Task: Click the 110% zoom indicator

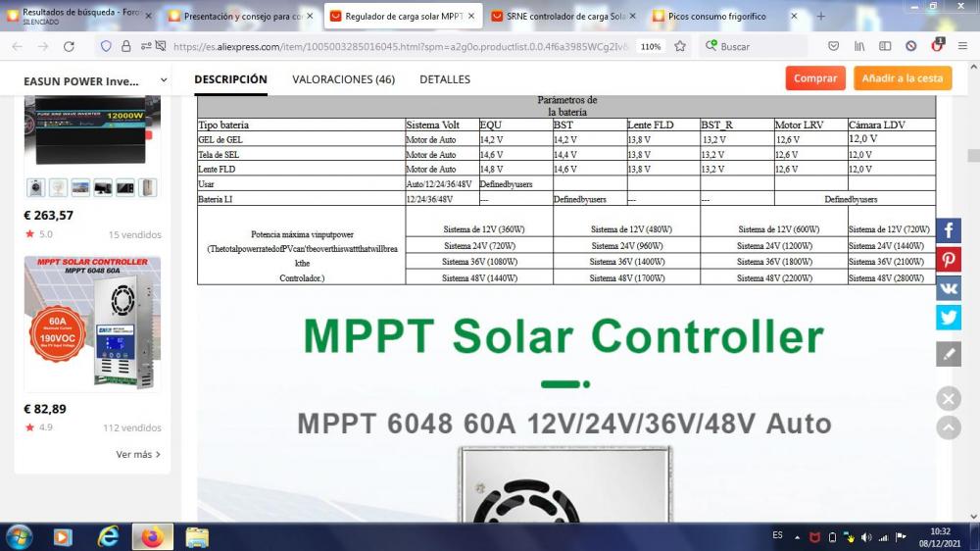Action: coord(651,46)
